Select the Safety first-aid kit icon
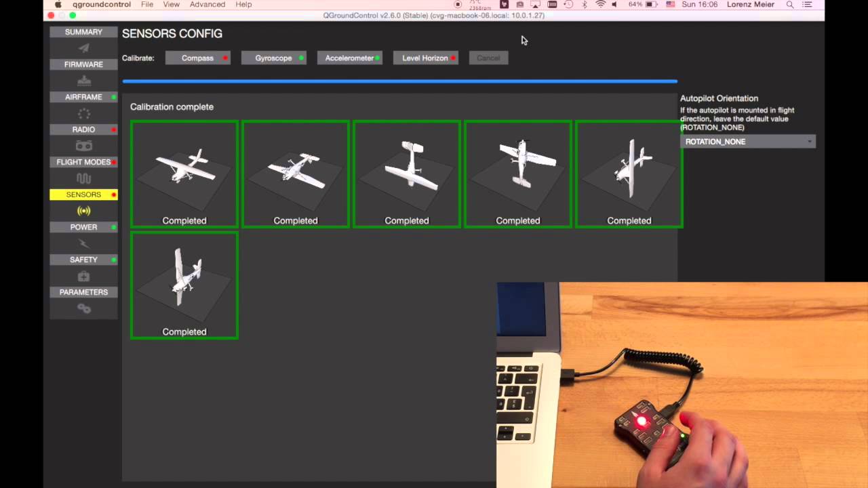 click(x=83, y=276)
